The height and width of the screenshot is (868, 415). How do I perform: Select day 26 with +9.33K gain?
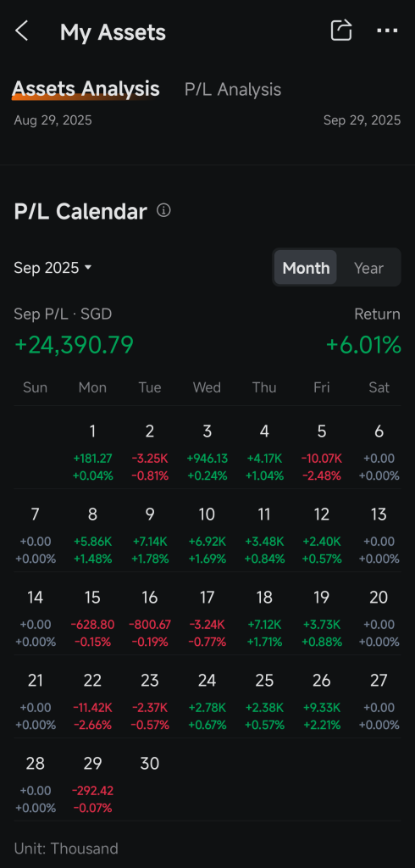click(x=322, y=701)
